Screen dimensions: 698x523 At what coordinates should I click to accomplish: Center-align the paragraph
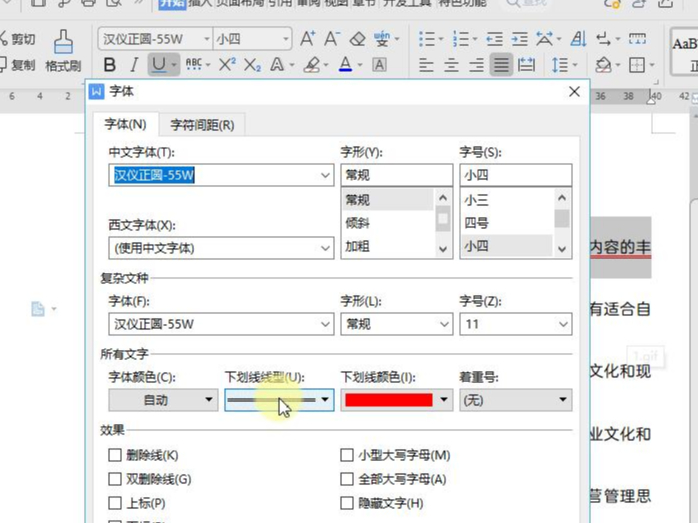pyautogui.click(x=451, y=65)
